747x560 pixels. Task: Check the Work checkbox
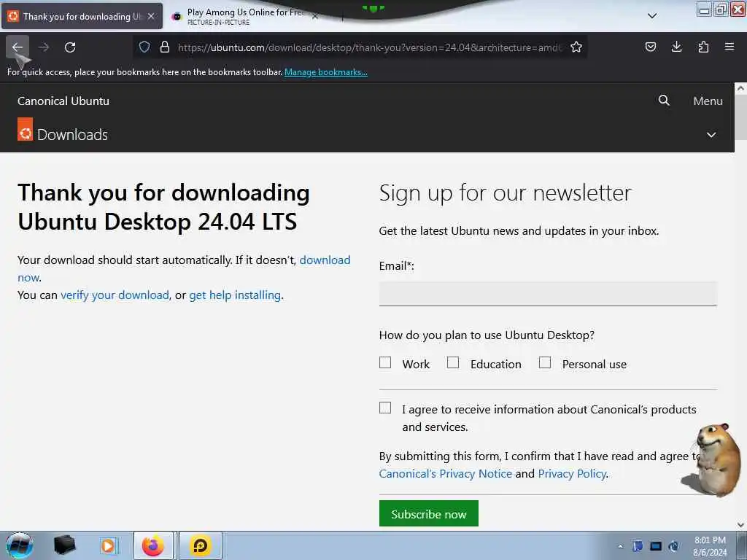pos(385,363)
